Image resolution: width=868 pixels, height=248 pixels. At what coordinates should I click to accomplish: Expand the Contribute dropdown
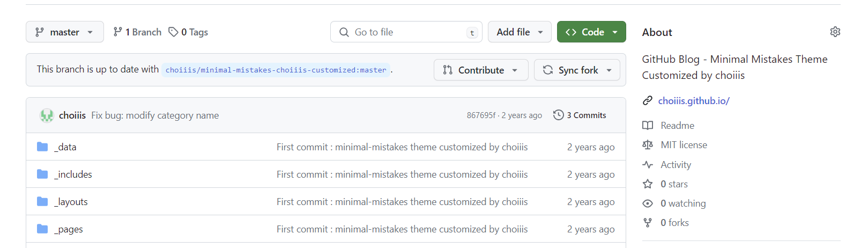click(480, 70)
